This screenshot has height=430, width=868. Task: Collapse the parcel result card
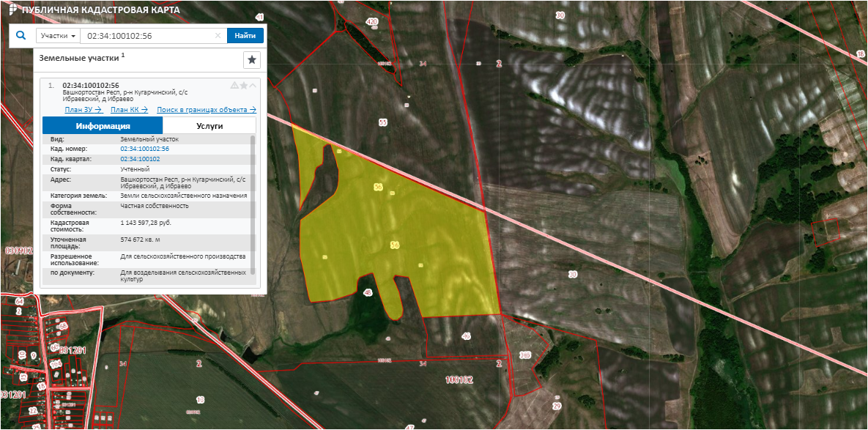coord(253,86)
